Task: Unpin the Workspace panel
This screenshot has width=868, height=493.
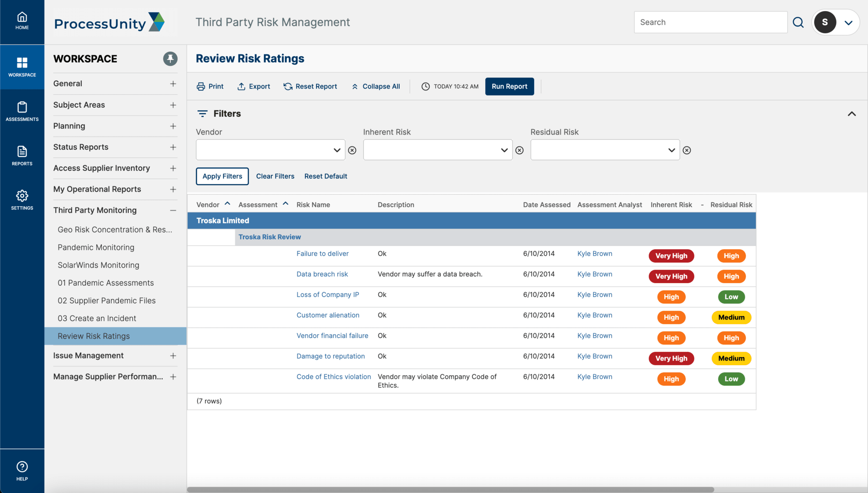Action: click(x=170, y=59)
